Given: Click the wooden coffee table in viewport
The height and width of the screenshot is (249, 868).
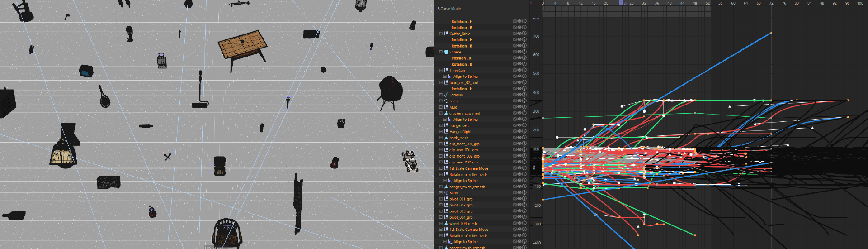Looking at the screenshot, I should (243, 45).
